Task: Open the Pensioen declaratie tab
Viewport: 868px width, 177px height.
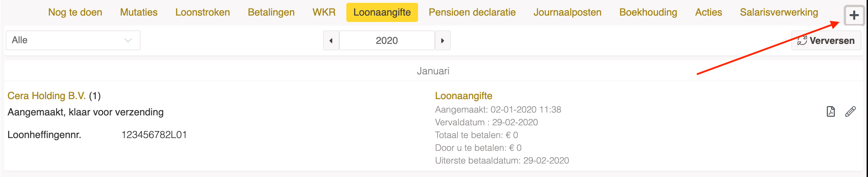Action: coord(472,12)
